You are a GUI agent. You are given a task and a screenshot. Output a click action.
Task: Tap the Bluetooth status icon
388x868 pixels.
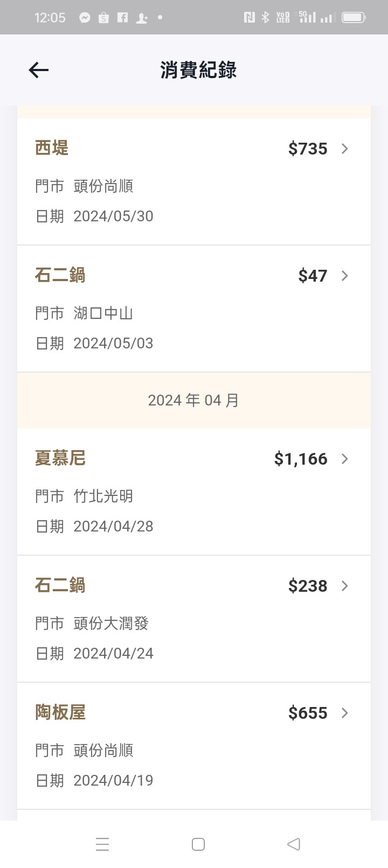click(x=265, y=18)
